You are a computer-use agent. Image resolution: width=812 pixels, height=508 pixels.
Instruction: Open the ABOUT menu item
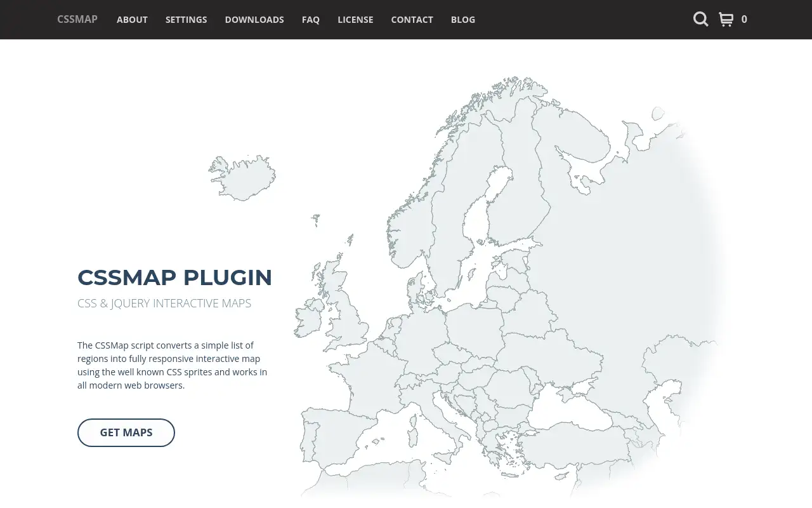click(x=132, y=20)
